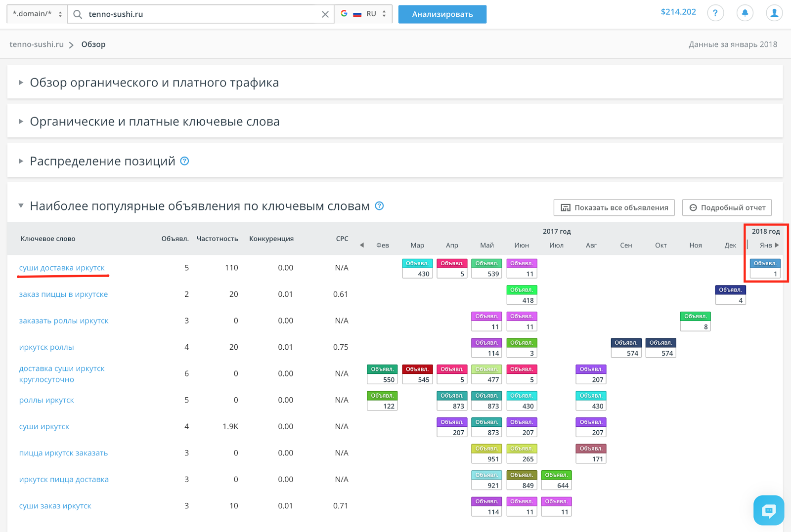Screen dimensions: 791x532
Task: Expand Обзор органического и платного трафика section
Action: (x=154, y=82)
